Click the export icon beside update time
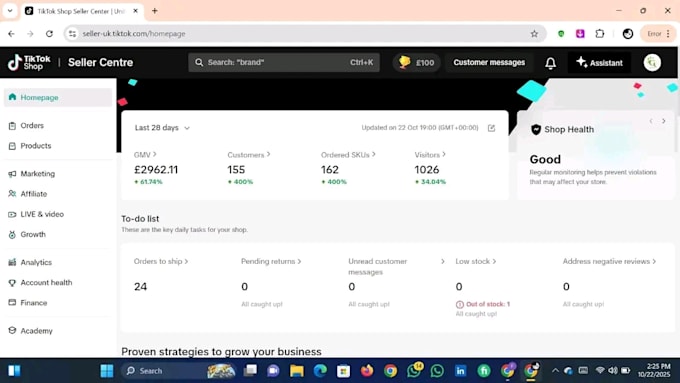Screen dimensions: 680x383 coord(491,128)
